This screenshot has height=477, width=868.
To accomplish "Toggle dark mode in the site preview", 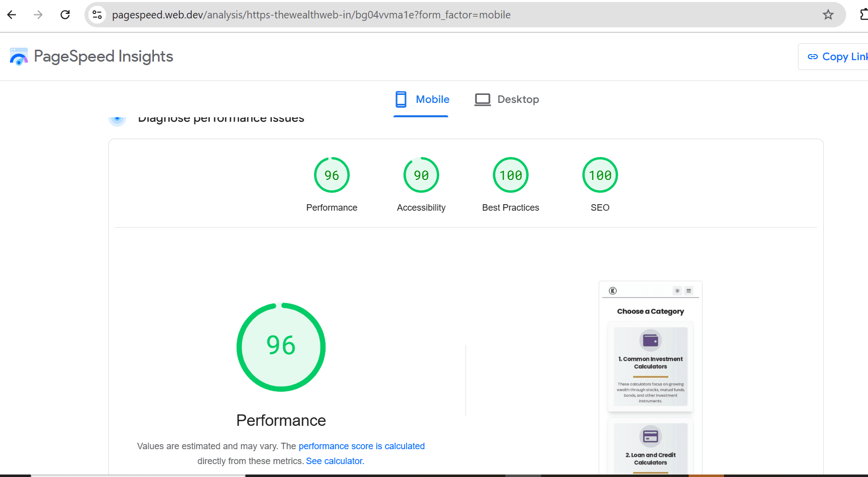I will [x=677, y=291].
